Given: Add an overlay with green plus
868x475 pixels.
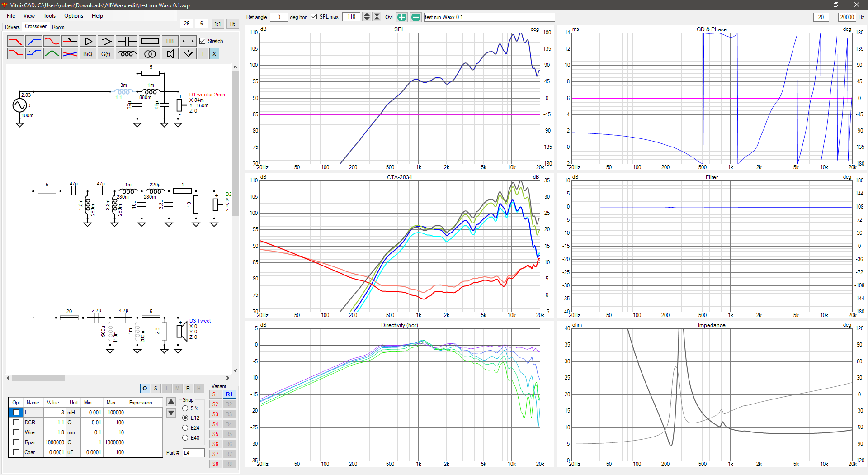Looking at the screenshot, I should [402, 17].
